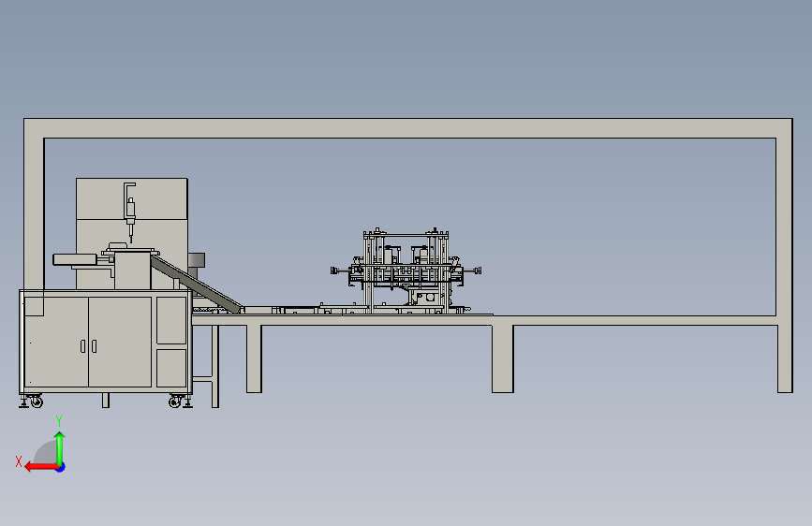Select the gray arc plane of the triad
This screenshot has height=526, width=812.
tap(46, 453)
